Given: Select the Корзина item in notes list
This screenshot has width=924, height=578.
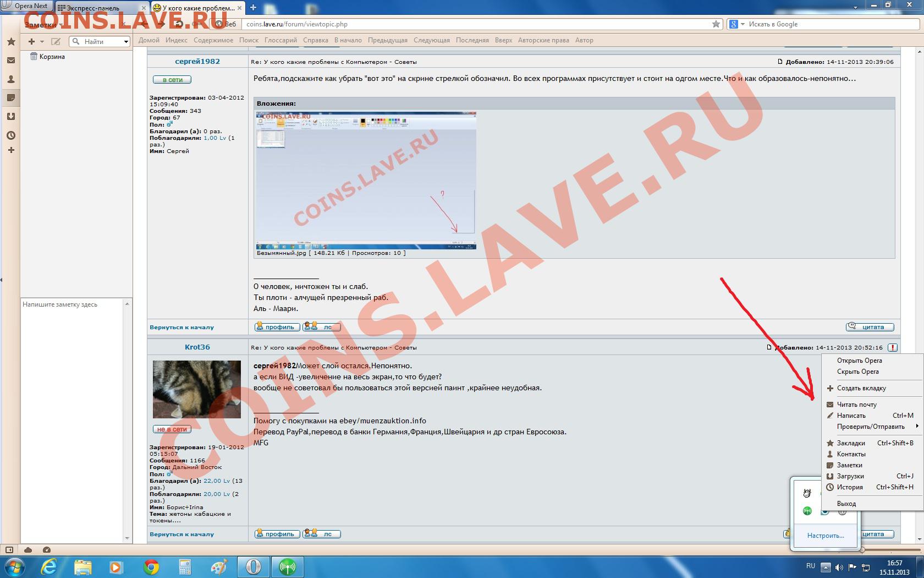Looking at the screenshot, I should click(x=47, y=57).
